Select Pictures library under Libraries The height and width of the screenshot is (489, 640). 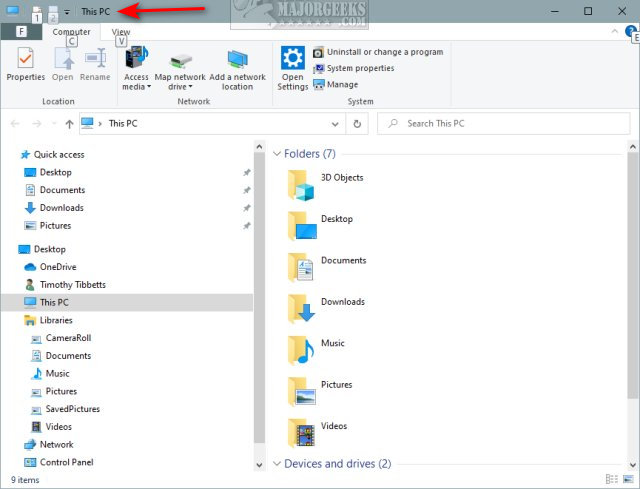point(54,391)
